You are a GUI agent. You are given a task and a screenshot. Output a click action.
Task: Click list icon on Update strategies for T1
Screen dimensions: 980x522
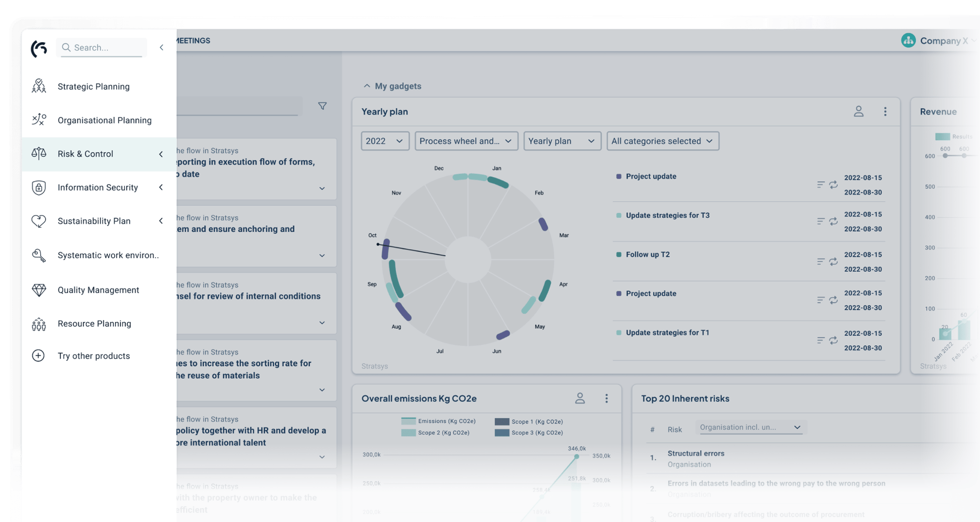pyautogui.click(x=821, y=340)
